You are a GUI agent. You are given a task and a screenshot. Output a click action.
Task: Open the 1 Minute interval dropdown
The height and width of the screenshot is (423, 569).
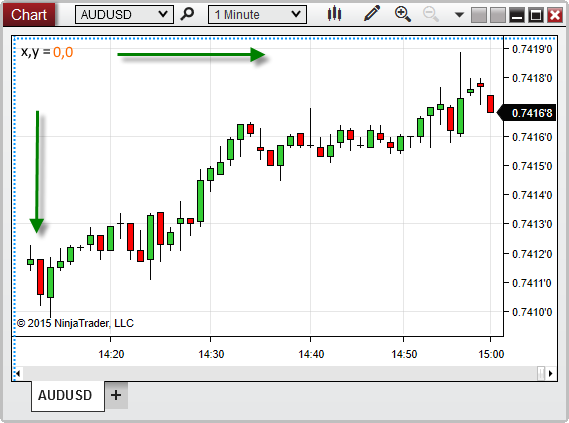coord(257,15)
